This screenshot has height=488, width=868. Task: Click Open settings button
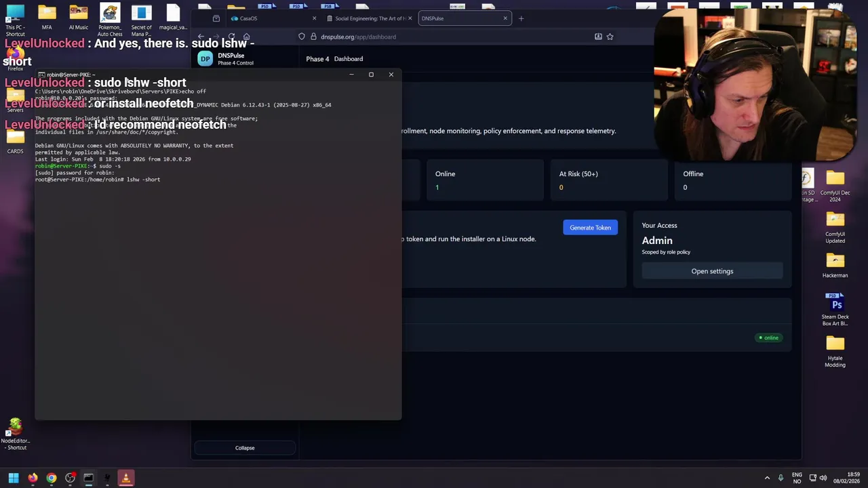click(x=712, y=271)
